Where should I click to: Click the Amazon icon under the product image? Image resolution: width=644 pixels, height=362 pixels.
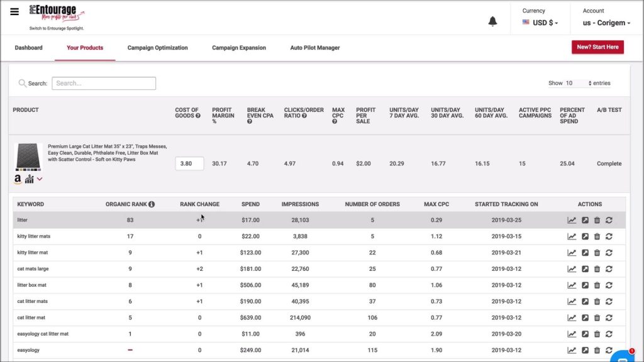coord(17,180)
